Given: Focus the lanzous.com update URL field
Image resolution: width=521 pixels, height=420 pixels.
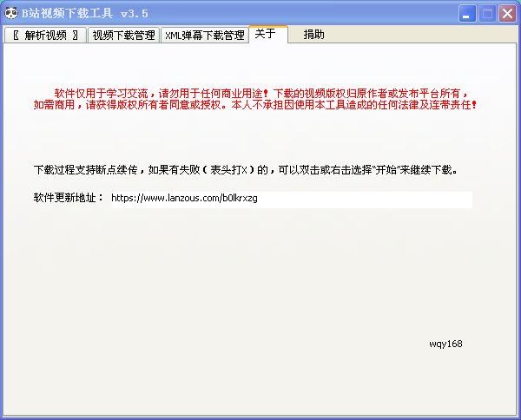Looking at the screenshot, I should (292, 200).
